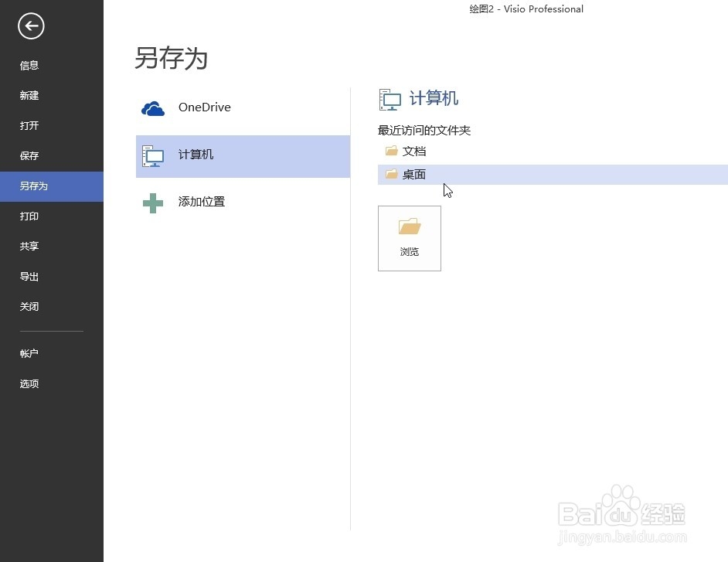Open the 导出 menu item
728x562 pixels.
coord(52,277)
